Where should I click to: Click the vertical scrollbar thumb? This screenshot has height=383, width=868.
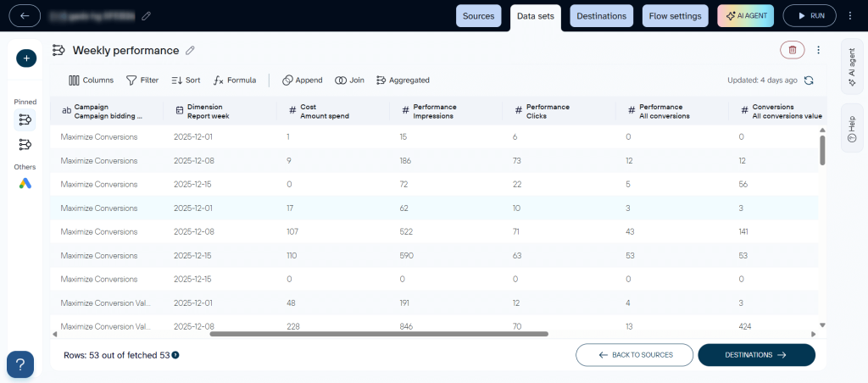(x=822, y=150)
